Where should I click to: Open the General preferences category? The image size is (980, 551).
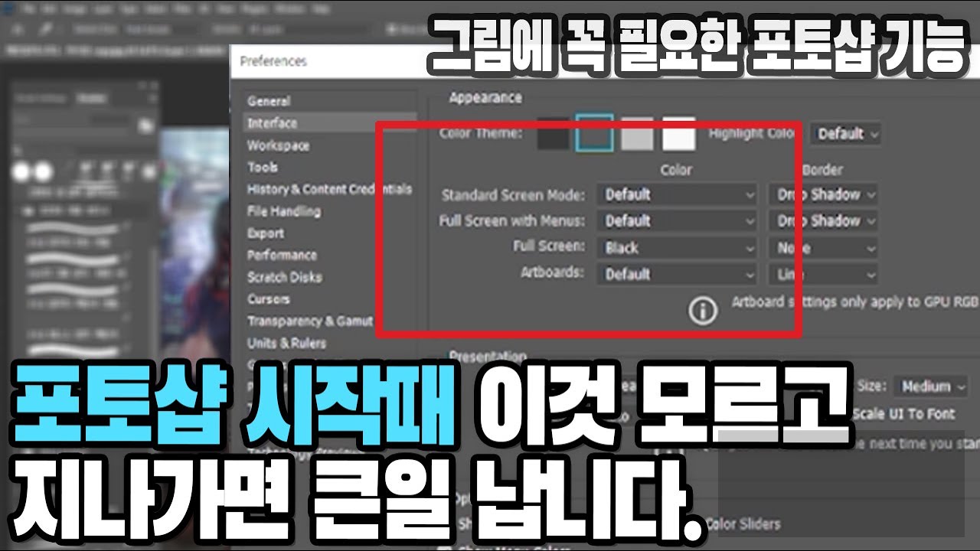tap(269, 101)
